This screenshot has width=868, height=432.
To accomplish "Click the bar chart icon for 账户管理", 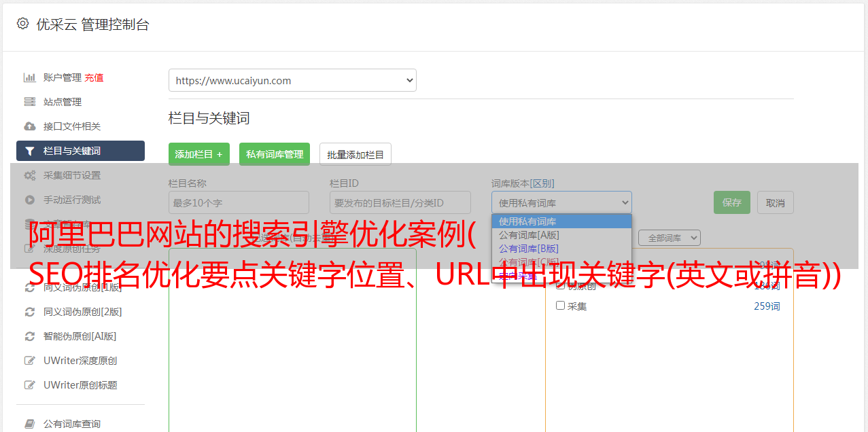I will pos(30,77).
